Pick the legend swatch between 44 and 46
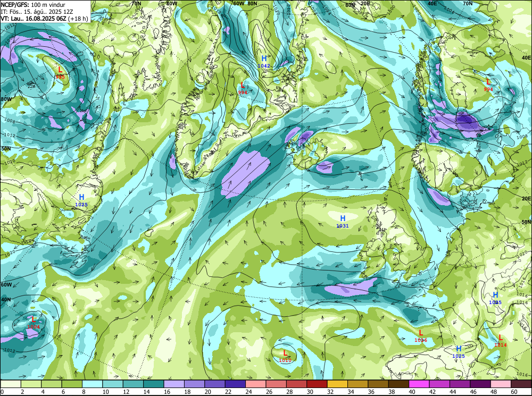 [x=460, y=384]
